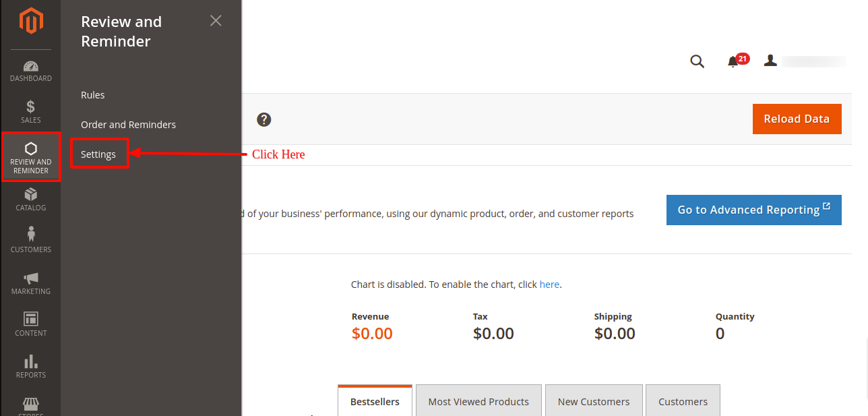Screen dimensions: 868x416
Task: Open the Dashboard sidebar icon
Action: (x=31, y=71)
